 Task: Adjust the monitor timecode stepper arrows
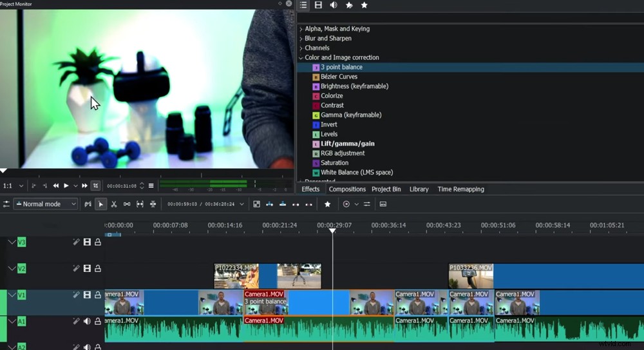tap(142, 186)
